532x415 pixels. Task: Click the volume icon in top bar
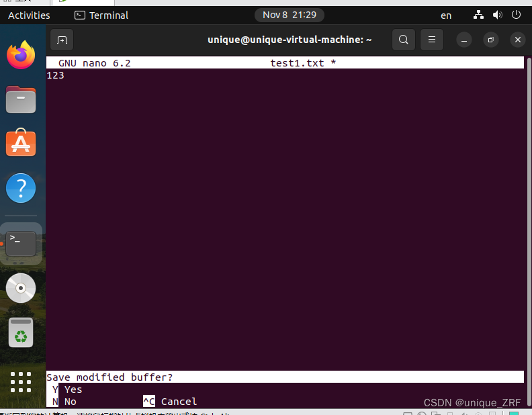pos(497,15)
